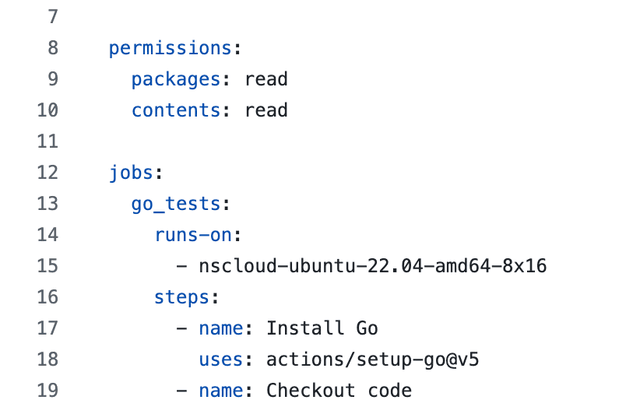
Task: Select line number 12 in the gutter
Action: click(47, 173)
